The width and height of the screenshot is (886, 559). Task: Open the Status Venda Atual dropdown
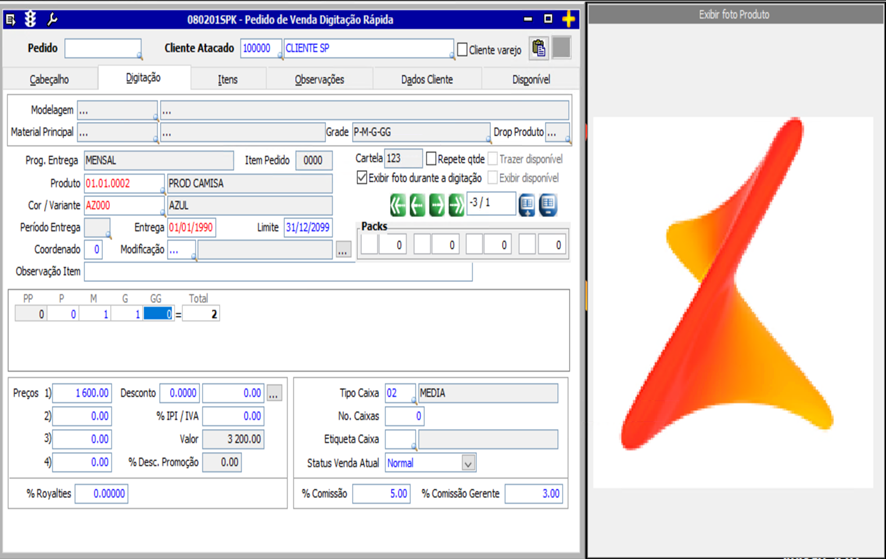click(468, 464)
